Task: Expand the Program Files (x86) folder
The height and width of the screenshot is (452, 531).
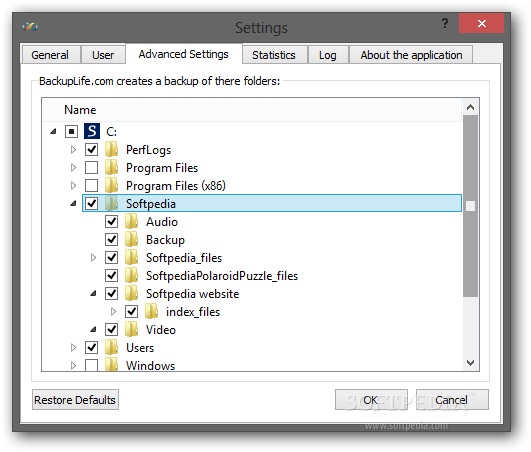Action: click(73, 185)
